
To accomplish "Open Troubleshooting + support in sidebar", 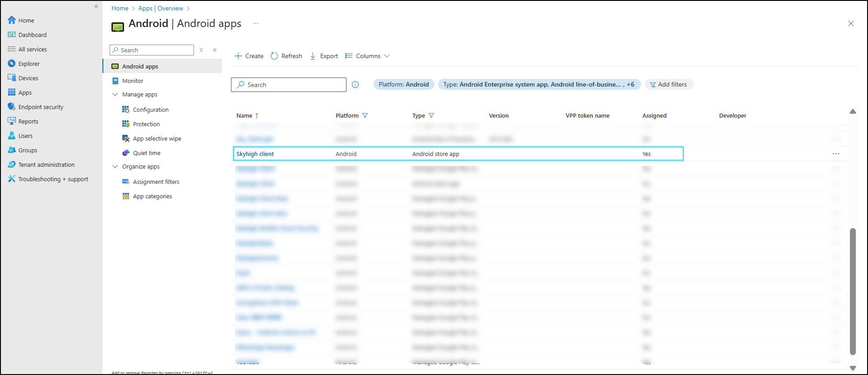I will coord(53,179).
